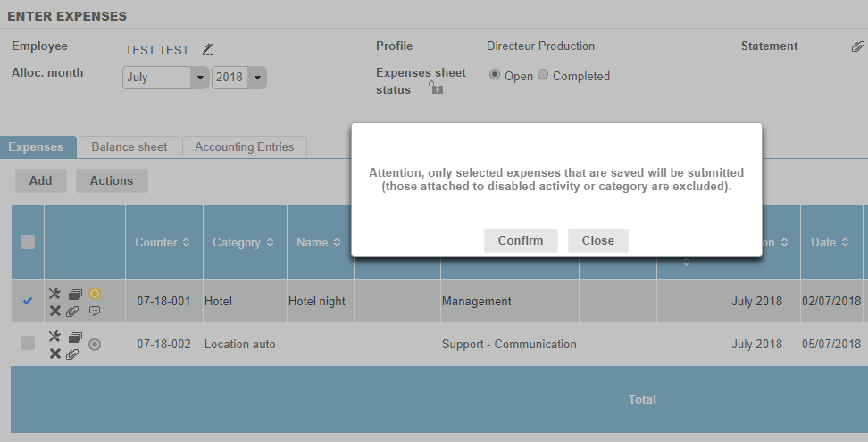The image size is (868, 442).
Task: Click the duplicate icon on the Hotel row
Action: tap(75, 294)
